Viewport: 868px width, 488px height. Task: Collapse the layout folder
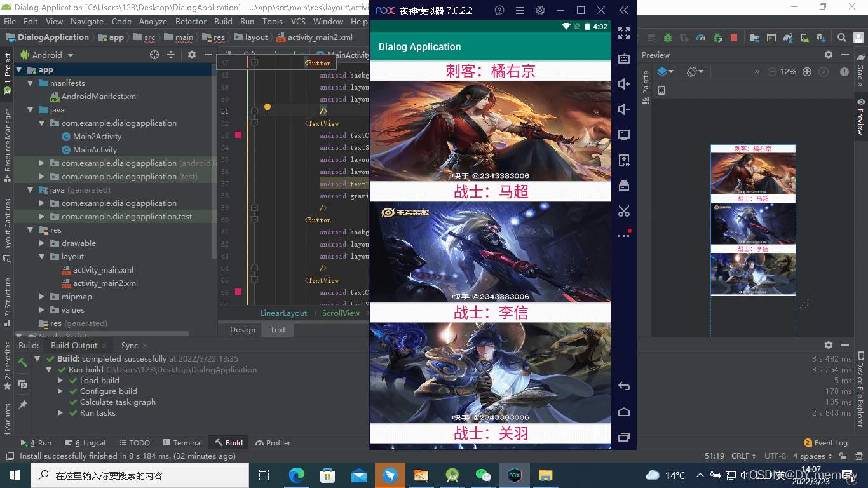[42, 257]
